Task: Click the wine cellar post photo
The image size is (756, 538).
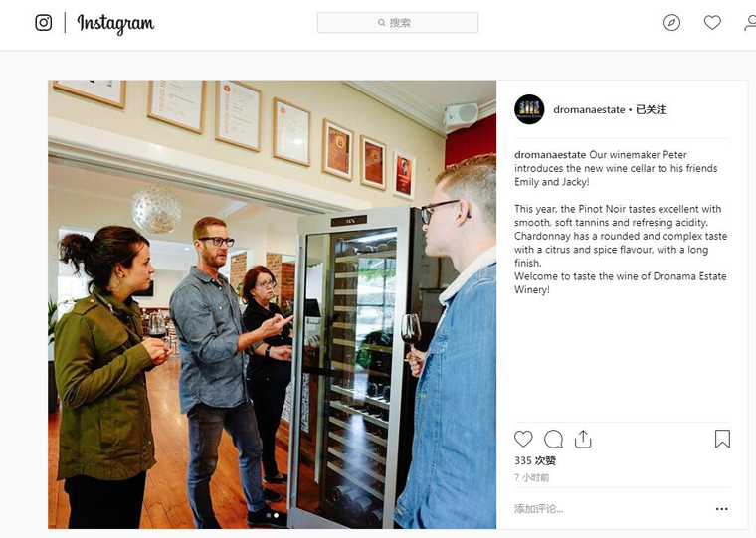Action: [x=272, y=304]
